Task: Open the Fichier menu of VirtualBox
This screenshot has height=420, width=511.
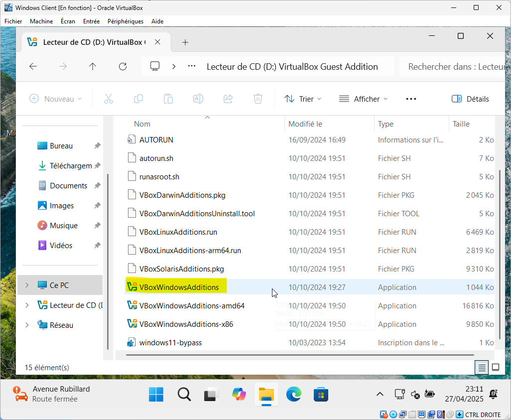Action: (13, 21)
